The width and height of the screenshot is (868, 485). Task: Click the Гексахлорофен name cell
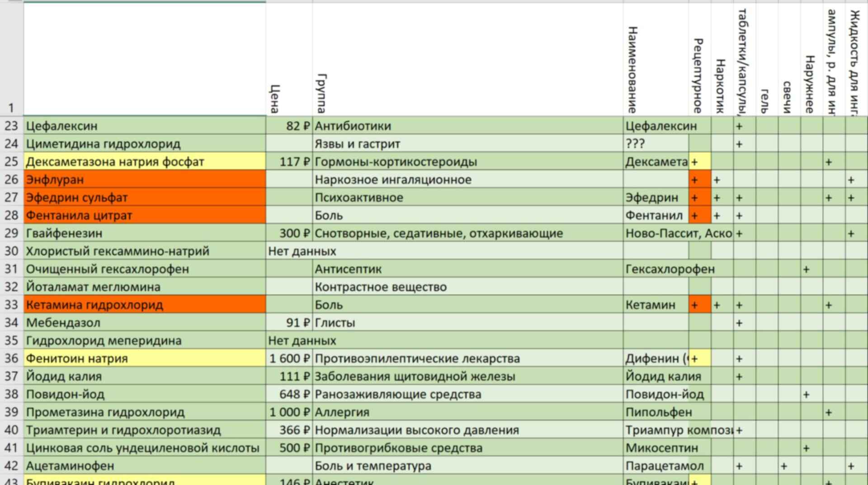656,269
